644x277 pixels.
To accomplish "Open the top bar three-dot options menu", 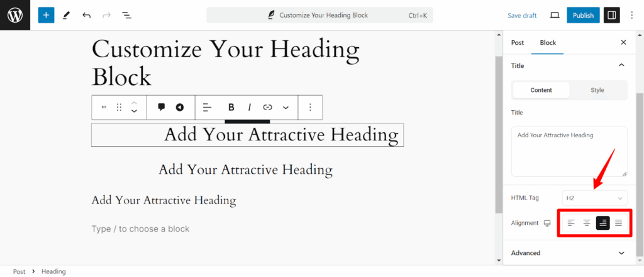I will click(x=632, y=15).
